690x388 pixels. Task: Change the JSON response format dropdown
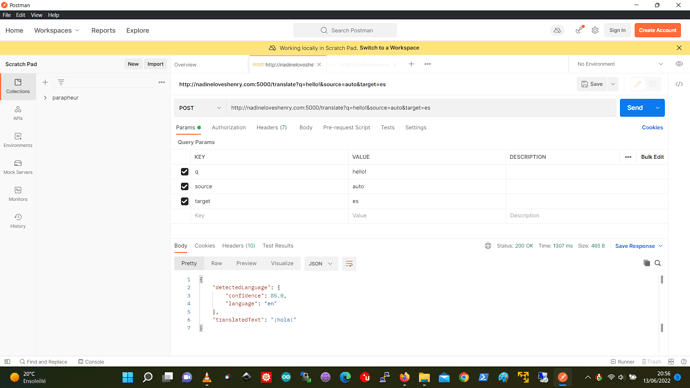(x=320, y=264)
